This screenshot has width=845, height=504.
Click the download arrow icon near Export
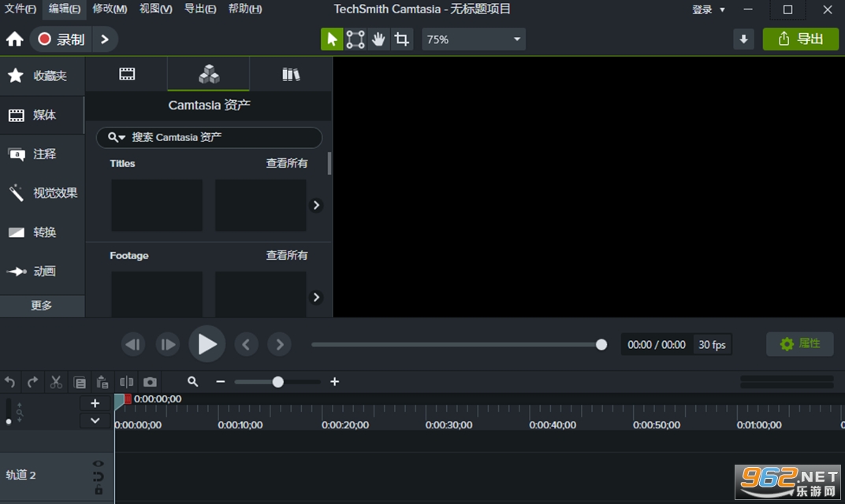(x=743, y=39)
